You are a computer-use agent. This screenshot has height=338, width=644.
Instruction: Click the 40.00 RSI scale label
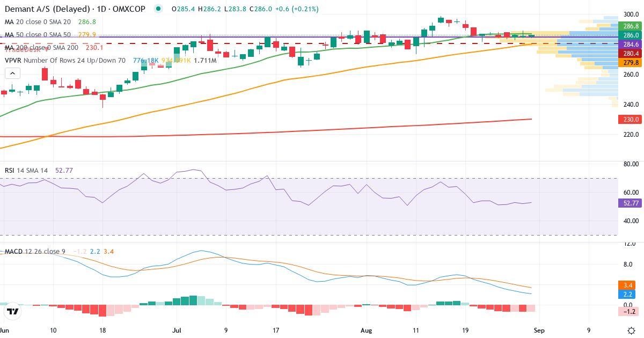point(631,221)
